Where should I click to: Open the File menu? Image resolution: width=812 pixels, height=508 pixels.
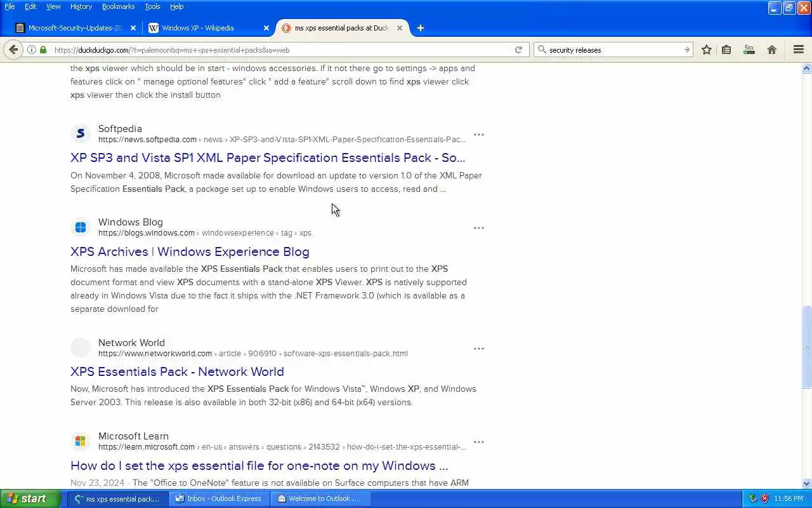[10, 6]
